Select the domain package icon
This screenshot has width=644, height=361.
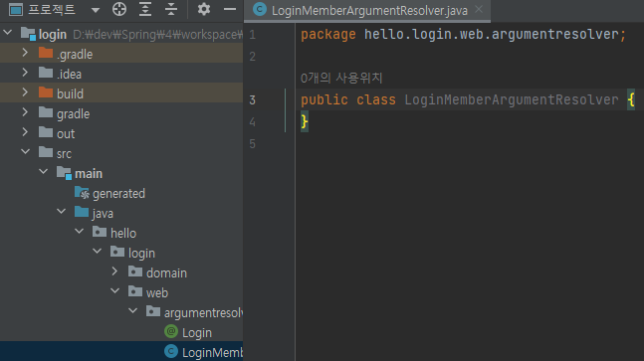pyautogui.click(x=135, y=271)
